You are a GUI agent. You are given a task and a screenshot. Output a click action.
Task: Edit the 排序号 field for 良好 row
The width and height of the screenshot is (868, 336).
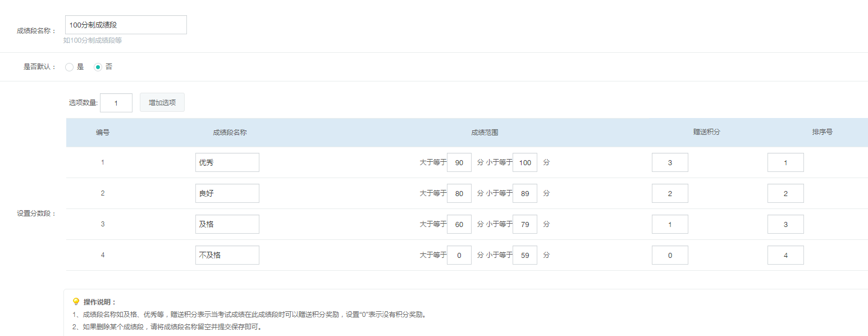click(785, 193)
